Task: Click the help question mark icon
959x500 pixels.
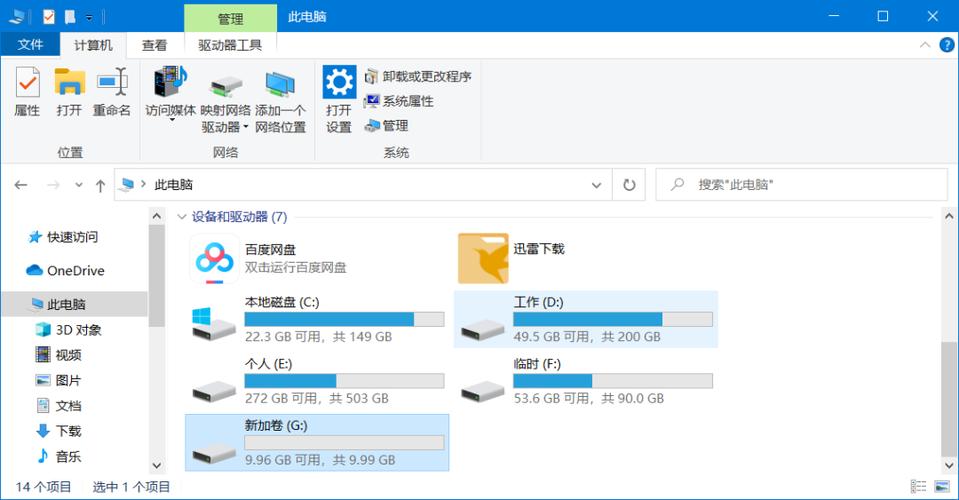Action: 946,45
